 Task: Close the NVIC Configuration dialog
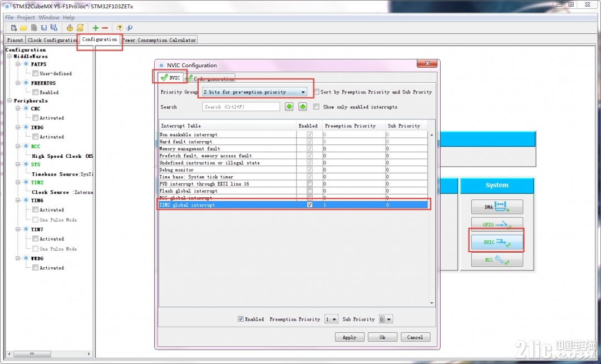[427, 63]
